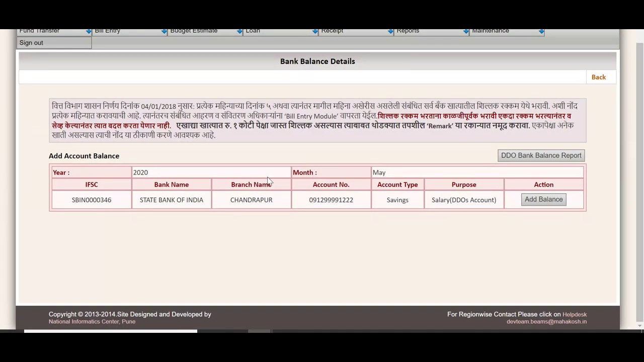Open the DDO Bank Balance Report
This screenshot has width=644, height=362.
click(541, 155)
